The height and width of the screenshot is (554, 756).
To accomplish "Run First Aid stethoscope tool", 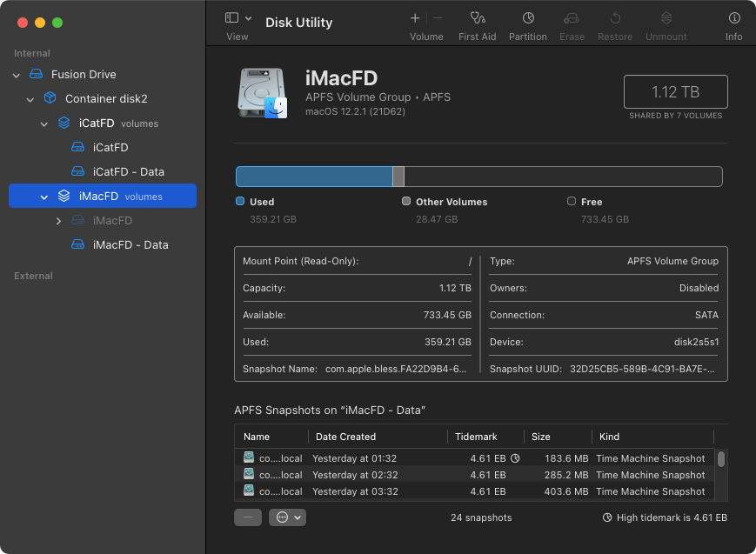I will 478,18.
